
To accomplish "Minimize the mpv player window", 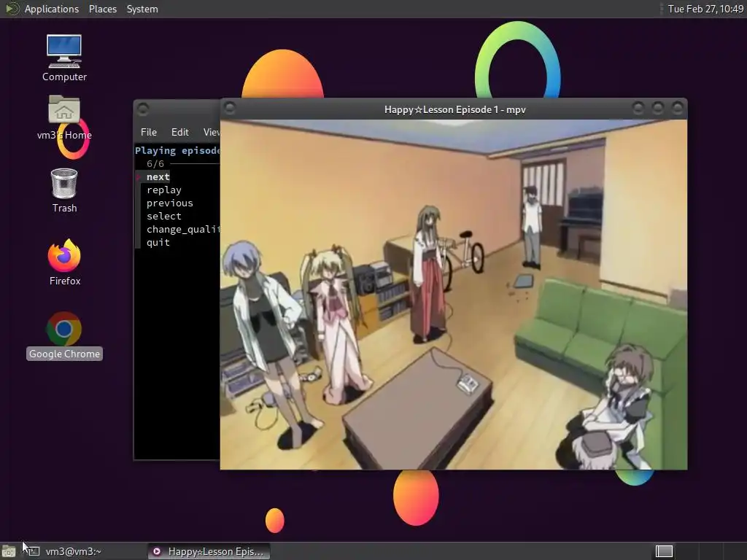I will pos(638,109).
